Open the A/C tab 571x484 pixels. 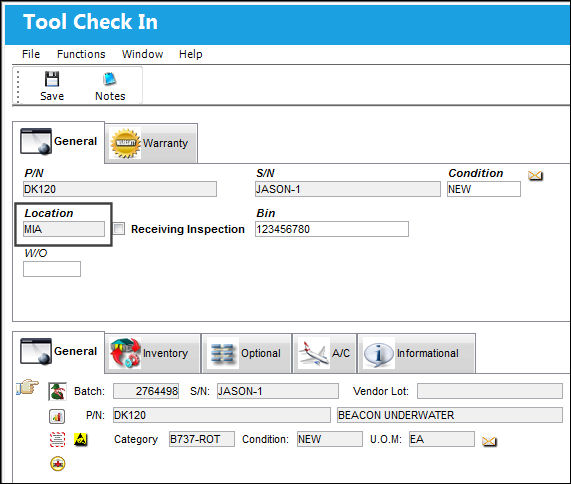click(x=324, y=353)
